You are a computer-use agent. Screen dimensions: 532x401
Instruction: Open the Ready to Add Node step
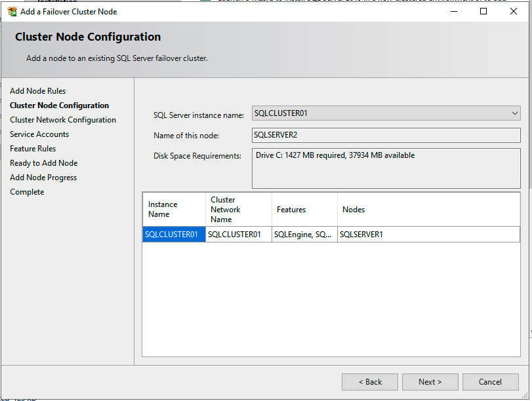click(43, 163)
